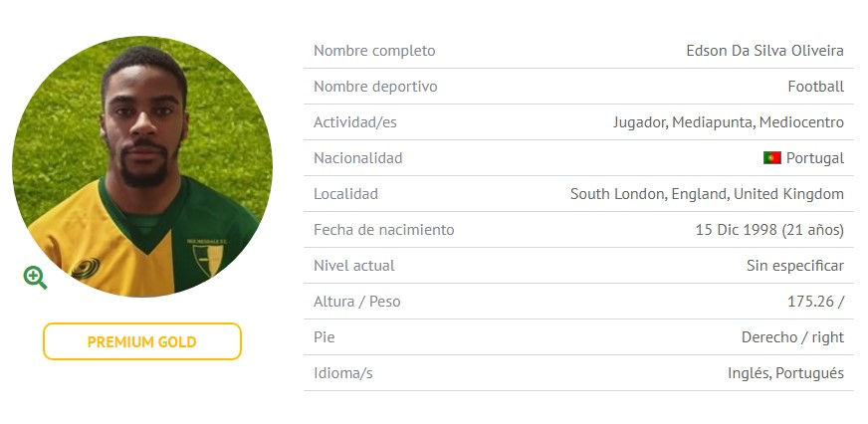Click the magnifying glass zoom icon

[x=35, y=278]
